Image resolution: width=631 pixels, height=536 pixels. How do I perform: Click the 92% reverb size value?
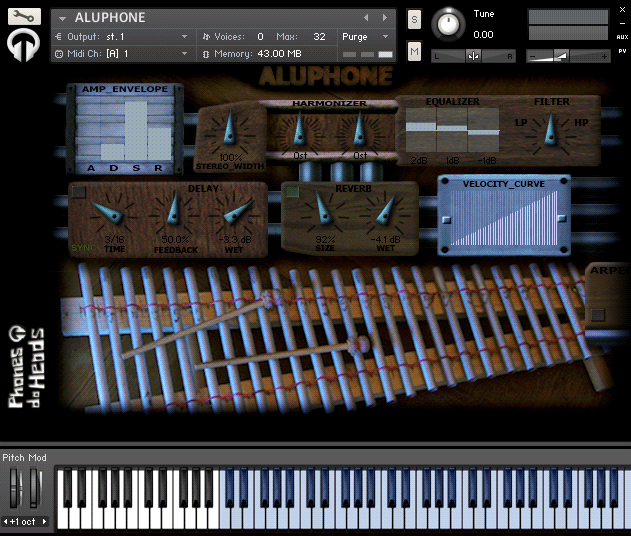325,240
